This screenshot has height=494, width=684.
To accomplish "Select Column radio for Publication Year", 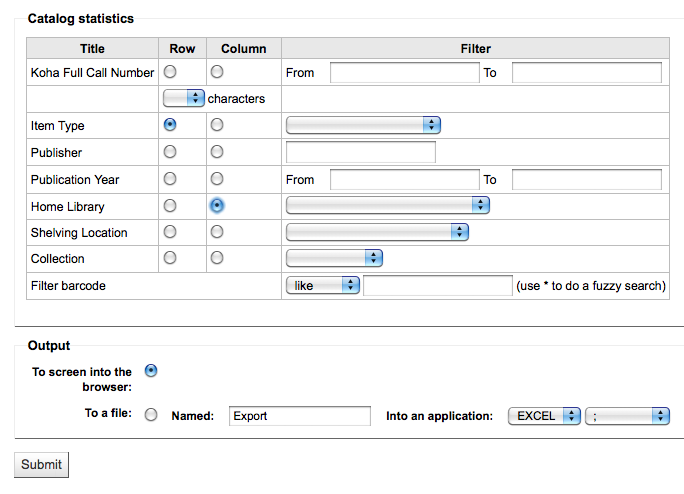I will [217, 179].
